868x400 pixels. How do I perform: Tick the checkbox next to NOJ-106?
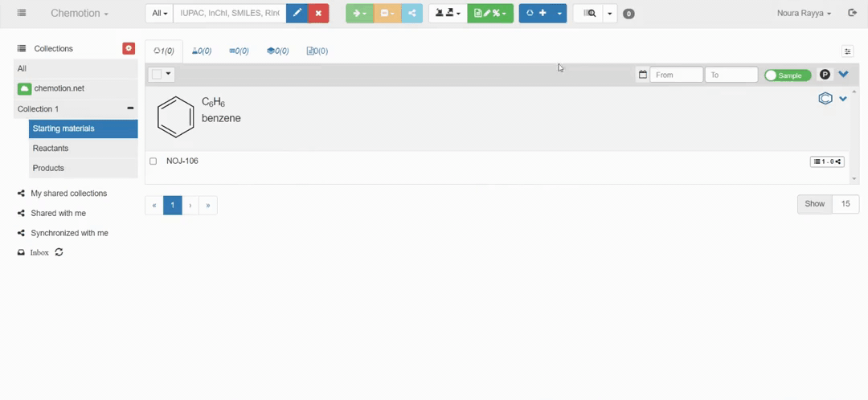(x=154, y=161)
